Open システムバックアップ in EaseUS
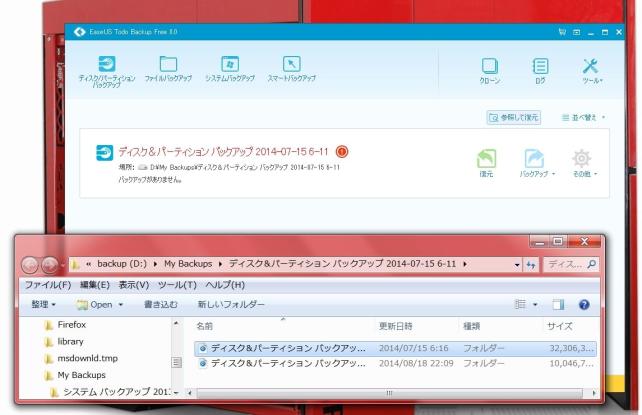This screenshot has width=642, height=415. click(230, 68)
